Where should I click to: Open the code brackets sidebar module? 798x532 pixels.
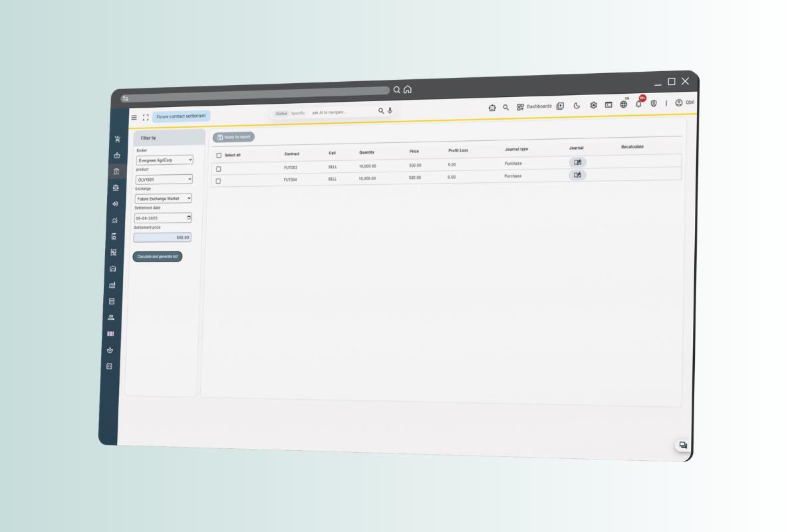coord(109,366)
